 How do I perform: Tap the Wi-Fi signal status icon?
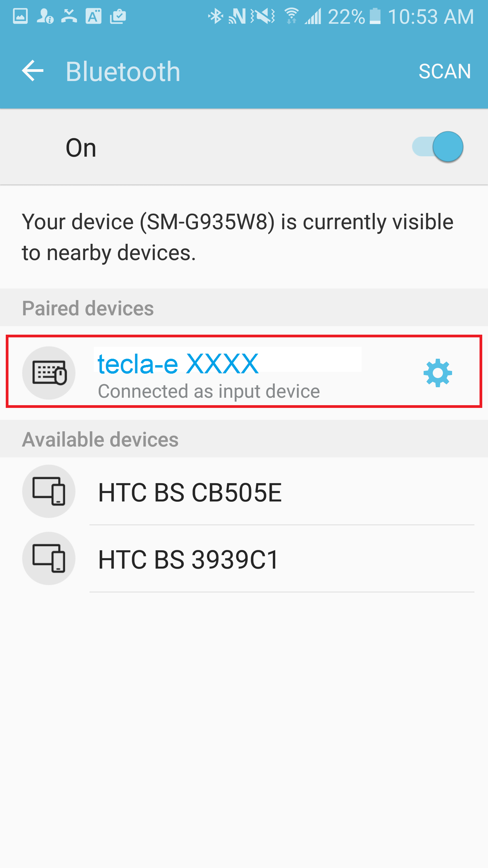[291, 16]
